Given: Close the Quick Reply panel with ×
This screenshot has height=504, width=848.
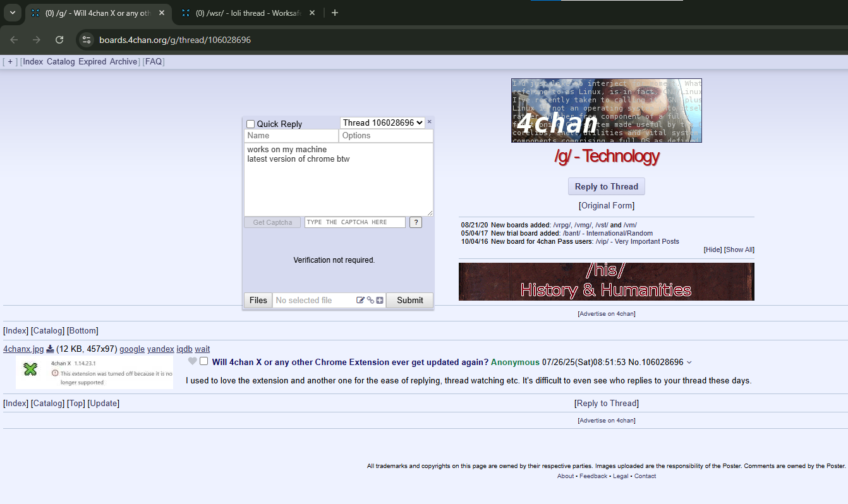Looking at the screenshot, I should (430, 121).
